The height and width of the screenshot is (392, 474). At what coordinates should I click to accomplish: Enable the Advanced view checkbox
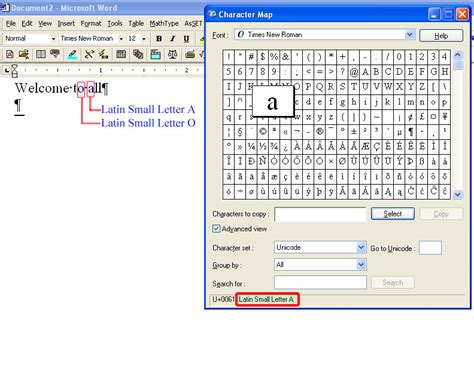[216, 229]
